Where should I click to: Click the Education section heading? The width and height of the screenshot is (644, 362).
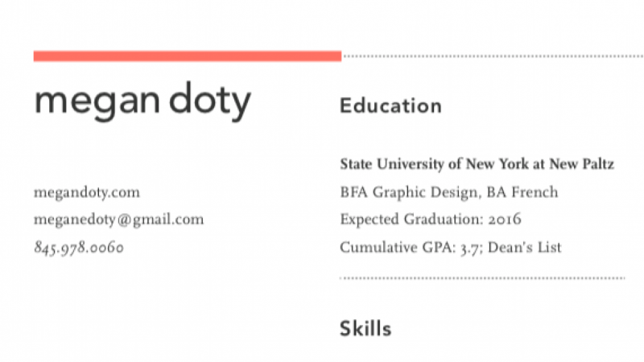390,105
